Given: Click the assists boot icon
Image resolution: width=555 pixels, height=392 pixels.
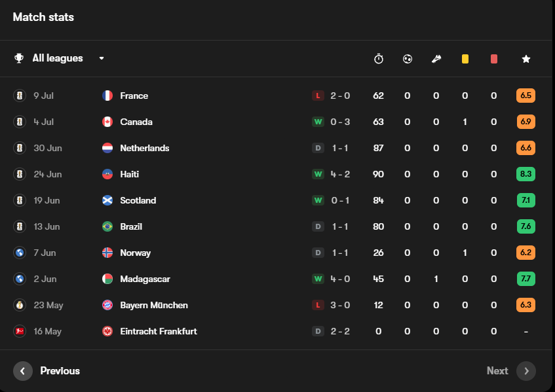Looking at the screenshot, I should (x=436, y=59).
